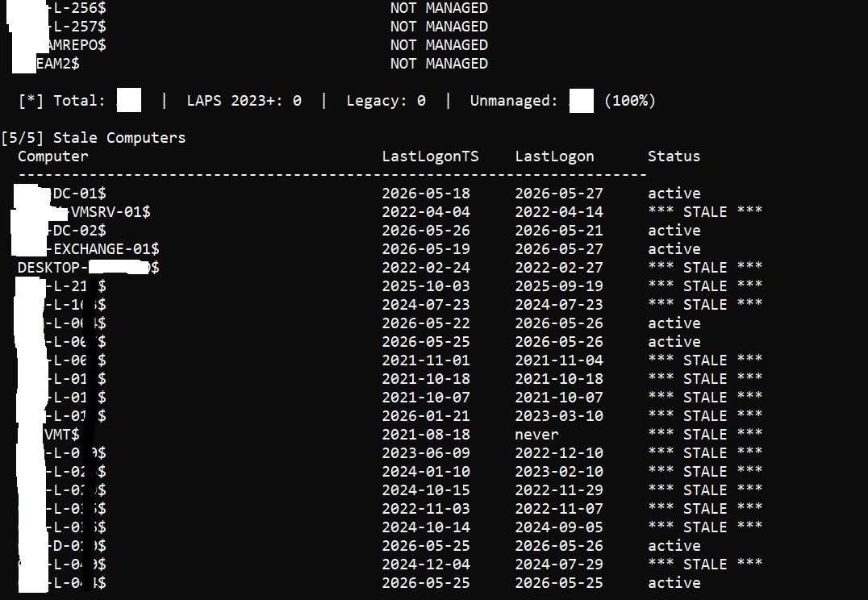
Task: Select the LastLogon date '2022-11-07'
Action: tap(558, 509)
